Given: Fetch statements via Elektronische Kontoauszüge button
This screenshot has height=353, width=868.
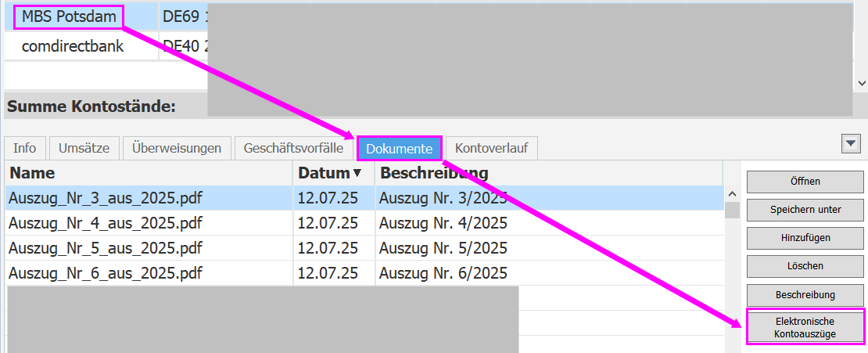Looking at the screenshot, I should point(805,327).
